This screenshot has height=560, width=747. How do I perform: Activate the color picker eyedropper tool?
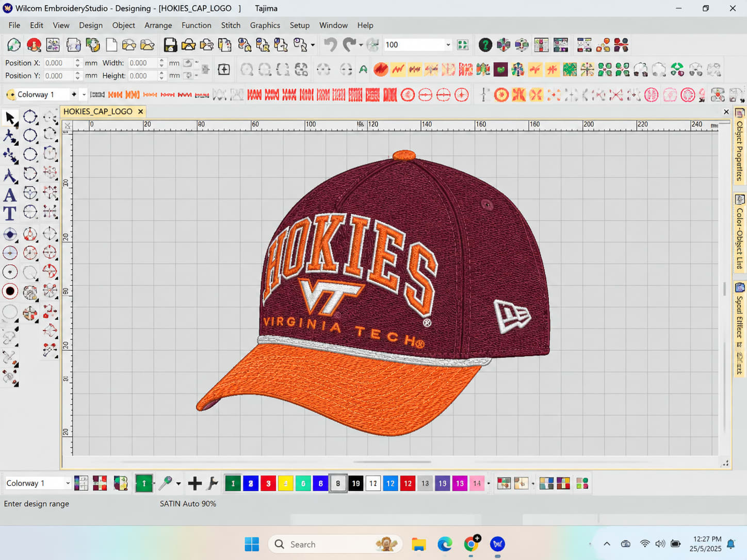pos(166,483)
